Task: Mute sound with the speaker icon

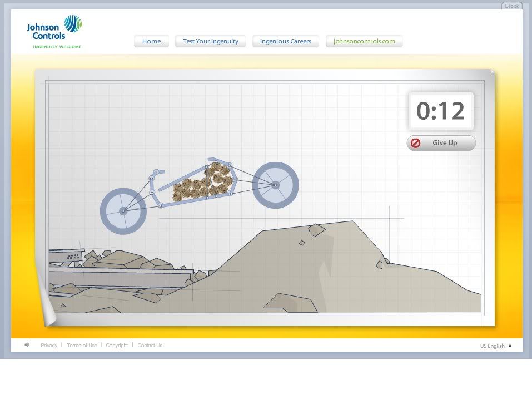Action: click(x=27, y=345)
